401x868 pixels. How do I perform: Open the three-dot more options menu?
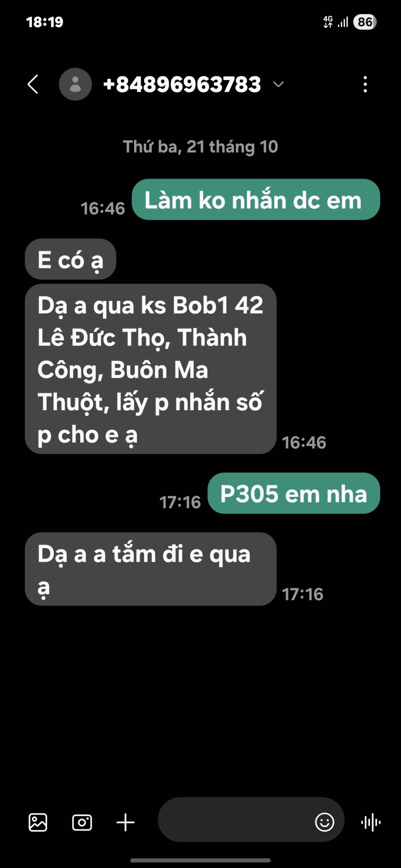[365, 84]
